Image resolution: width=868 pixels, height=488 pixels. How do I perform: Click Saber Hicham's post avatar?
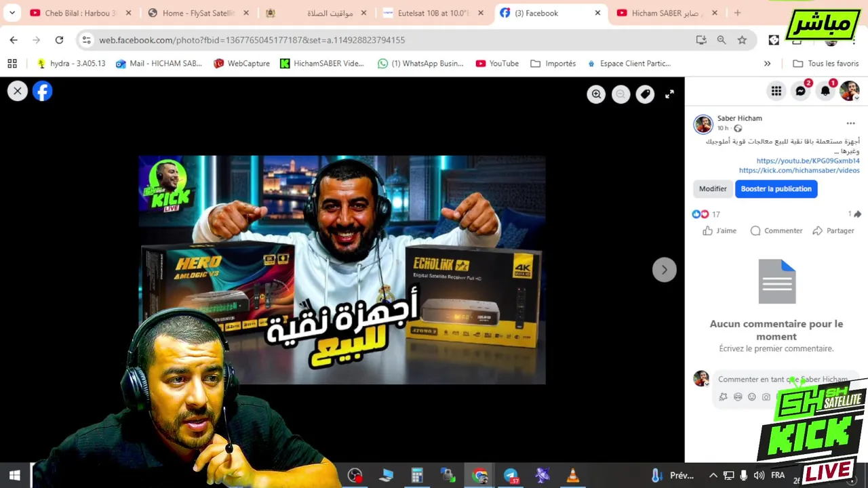pos(703,123)
